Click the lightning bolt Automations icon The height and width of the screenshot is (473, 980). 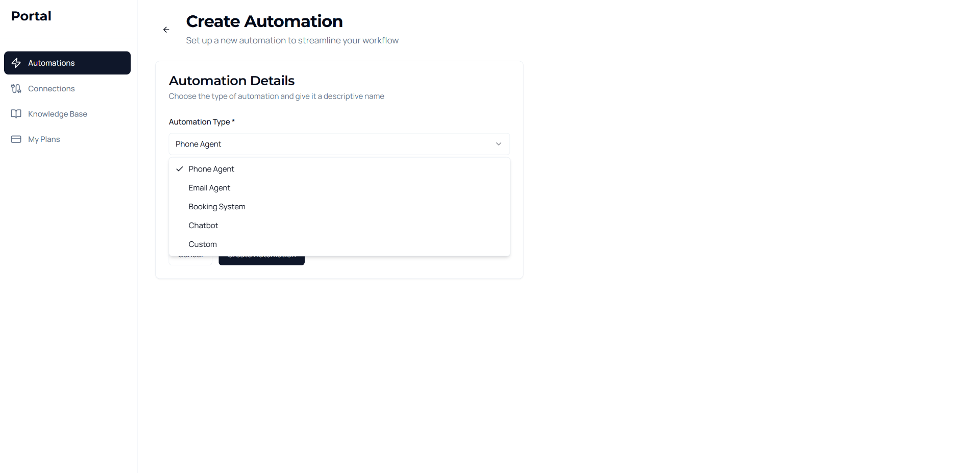click(x=16, y=63)
